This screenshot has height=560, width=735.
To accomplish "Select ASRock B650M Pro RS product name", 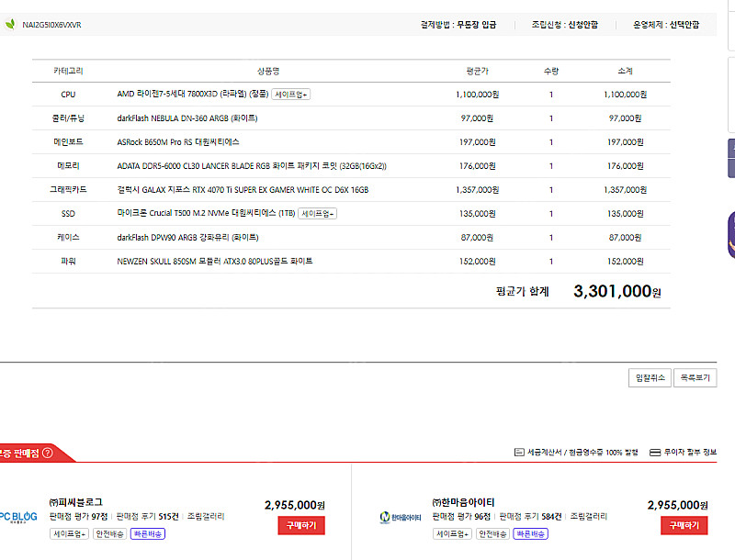I will click(x=178, y=142).
